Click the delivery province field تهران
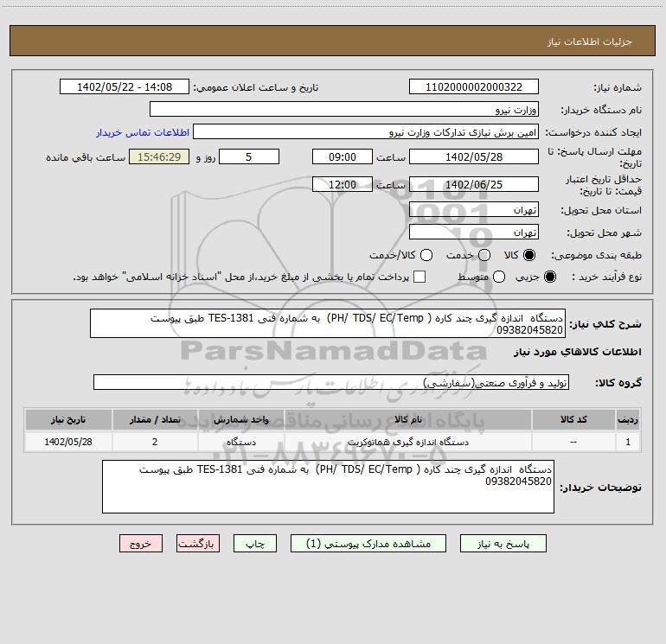This screenshot has width=666, height=644. [x=474, y=209]
